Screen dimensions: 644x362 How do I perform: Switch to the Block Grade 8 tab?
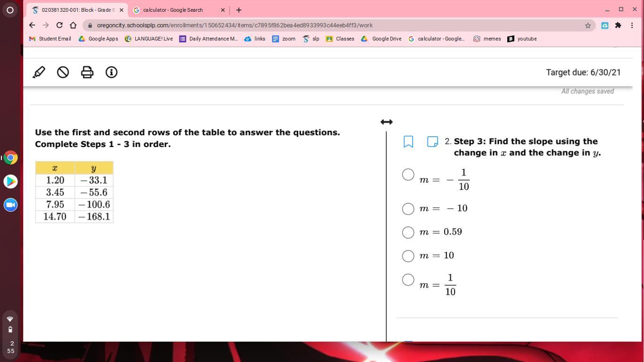[77, 10]
